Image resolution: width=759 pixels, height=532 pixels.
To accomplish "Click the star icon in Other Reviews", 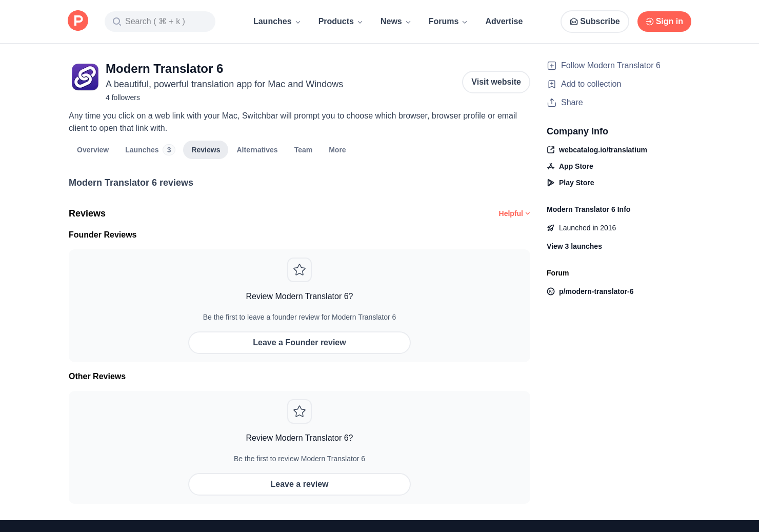I will (299, 411).
